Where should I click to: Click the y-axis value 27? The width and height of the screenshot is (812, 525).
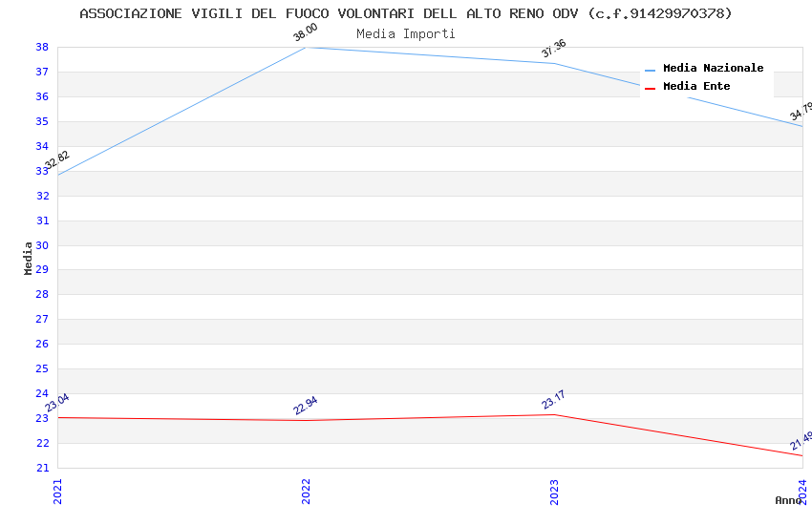point(42,319)
